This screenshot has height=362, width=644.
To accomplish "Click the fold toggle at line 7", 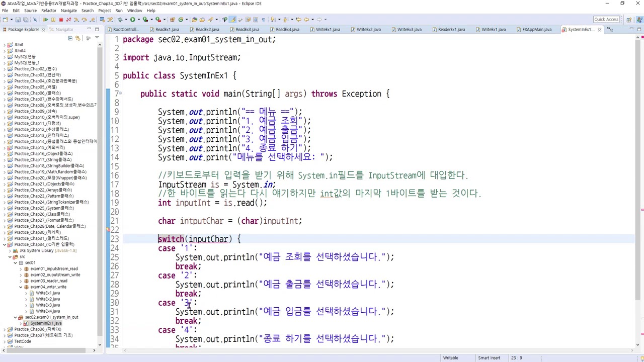I will click(120, 94).
